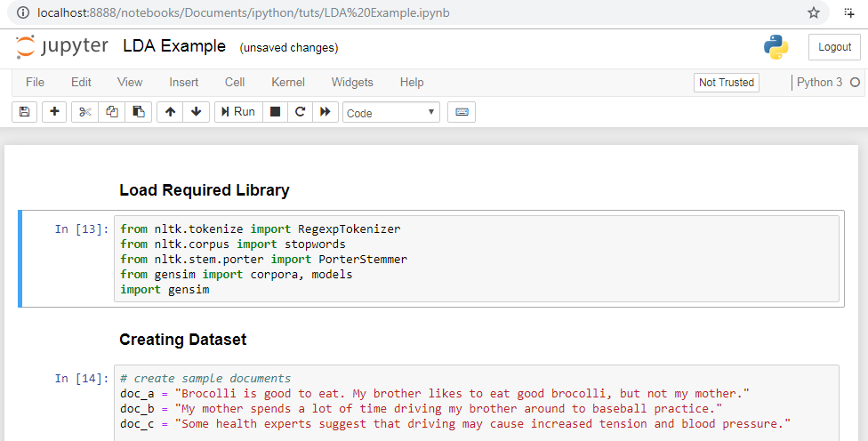Open the Help menu

[412, 82]
